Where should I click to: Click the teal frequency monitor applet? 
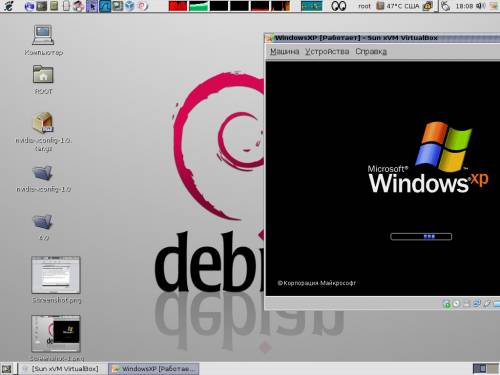311,6
